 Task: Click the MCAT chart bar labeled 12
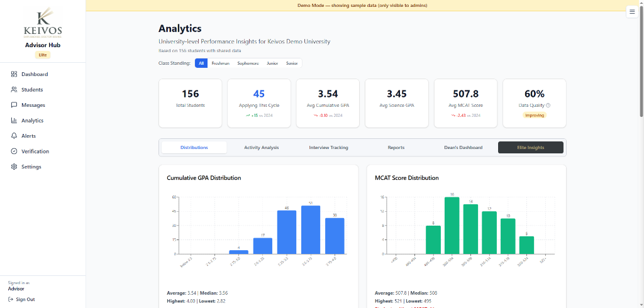point(489,233)
